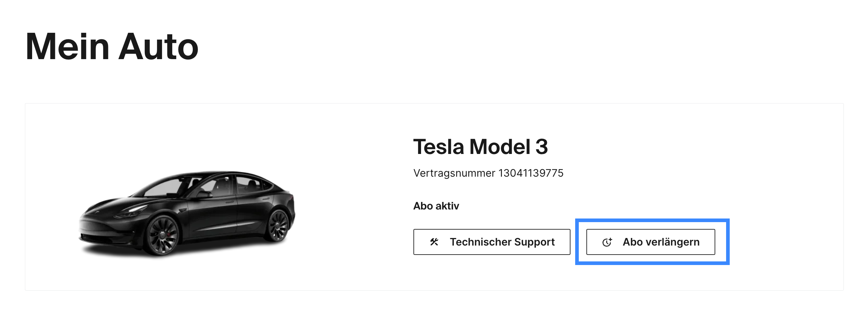
Task: Click the contract number digits
Action: point(531,173)
